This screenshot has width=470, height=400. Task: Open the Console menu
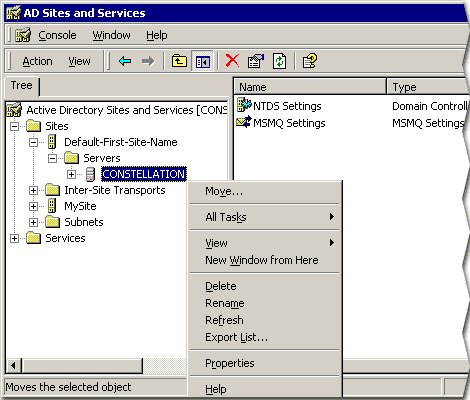pos(57,35)
